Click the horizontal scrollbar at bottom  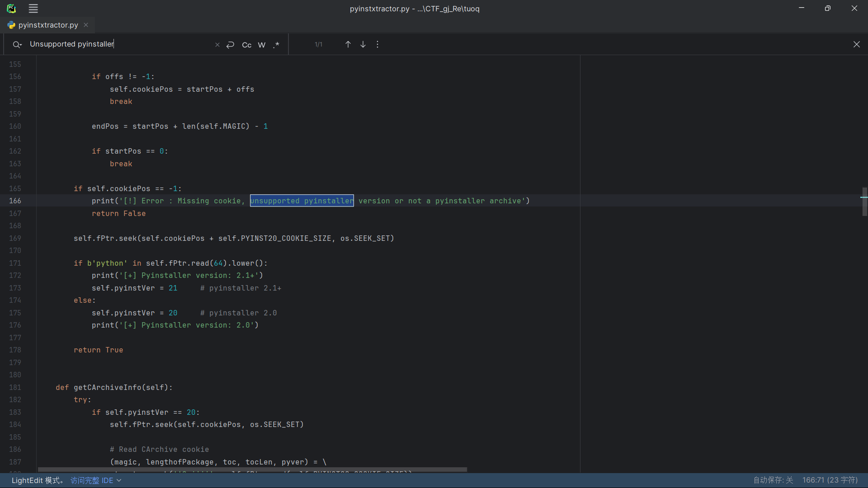click(252, 470)
